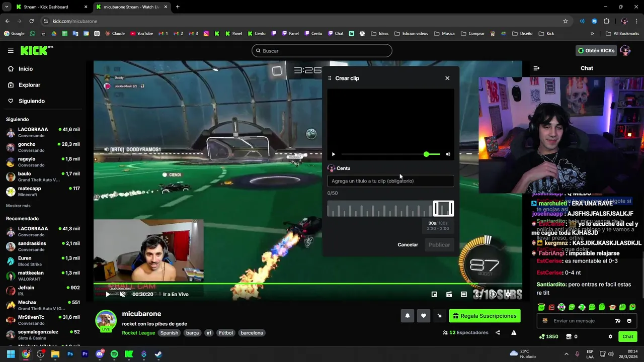Play the stream video
This screenshot has width=644, height=362.
107,294
